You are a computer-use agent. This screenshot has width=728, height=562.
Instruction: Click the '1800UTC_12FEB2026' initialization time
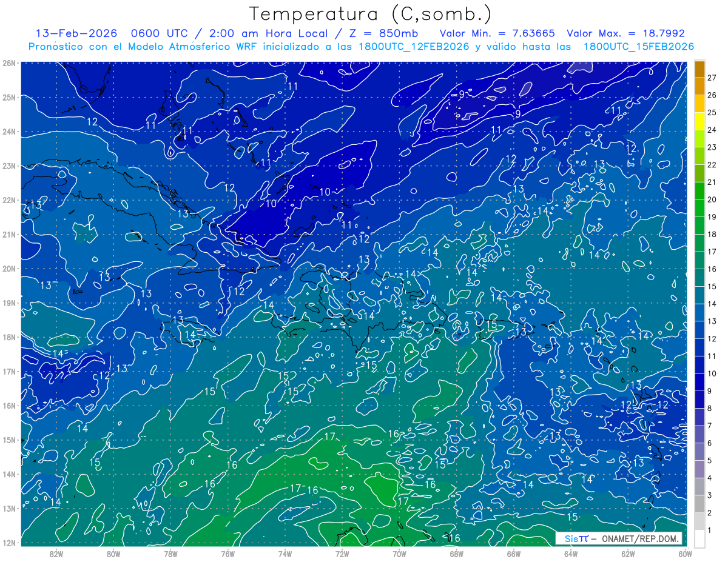pos(414,46)
